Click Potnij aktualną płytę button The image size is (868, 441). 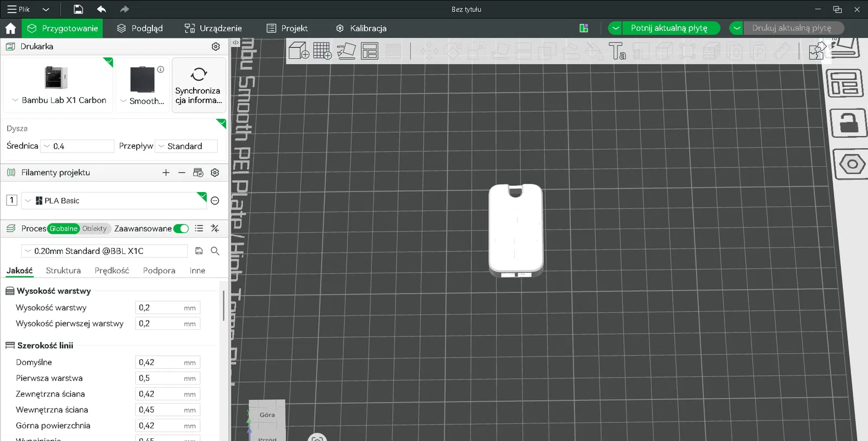[x=669, y=28]
